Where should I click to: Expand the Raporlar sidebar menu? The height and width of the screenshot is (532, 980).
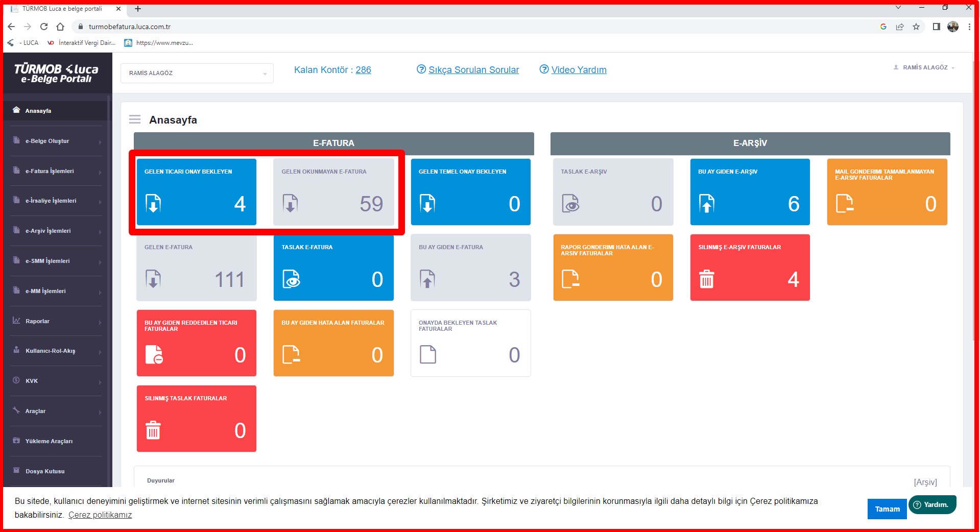(56, 321)
